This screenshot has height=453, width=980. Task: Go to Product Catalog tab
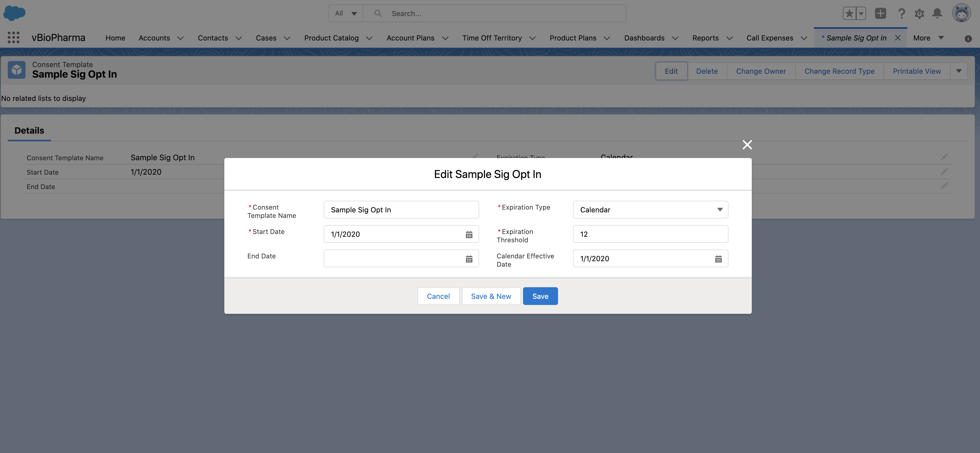pyautogui.click(x=331, y=38)
